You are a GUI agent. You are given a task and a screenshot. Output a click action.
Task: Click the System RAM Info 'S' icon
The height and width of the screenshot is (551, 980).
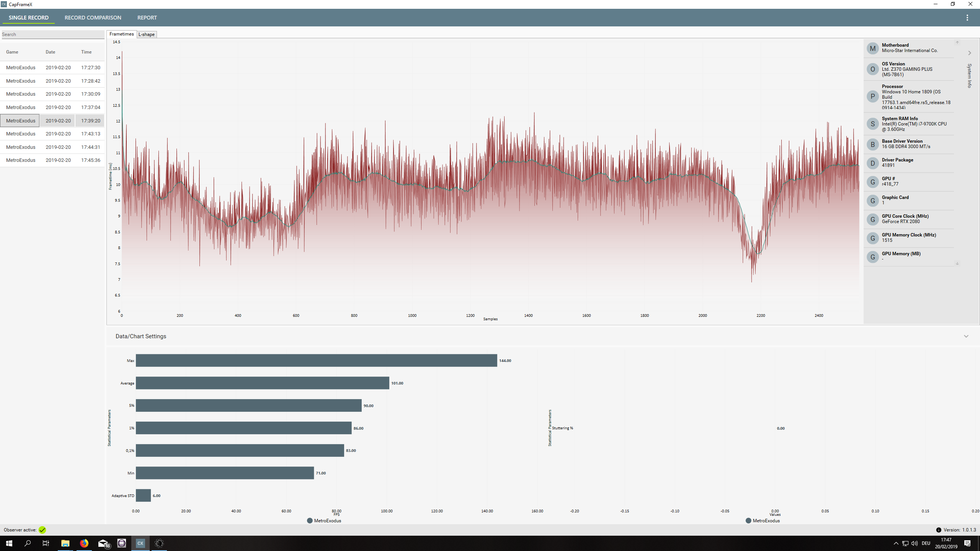872,124
